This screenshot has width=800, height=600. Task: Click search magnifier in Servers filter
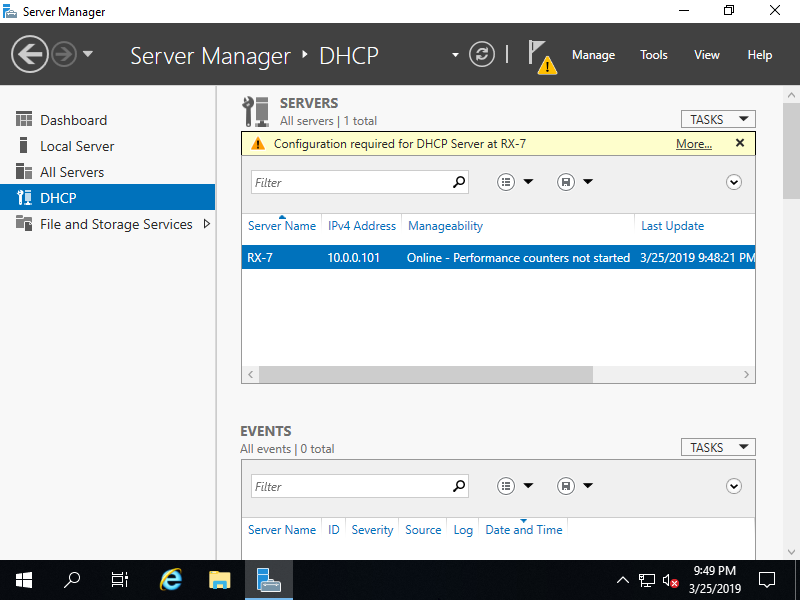pyautogui.click(x=459, y=182)
